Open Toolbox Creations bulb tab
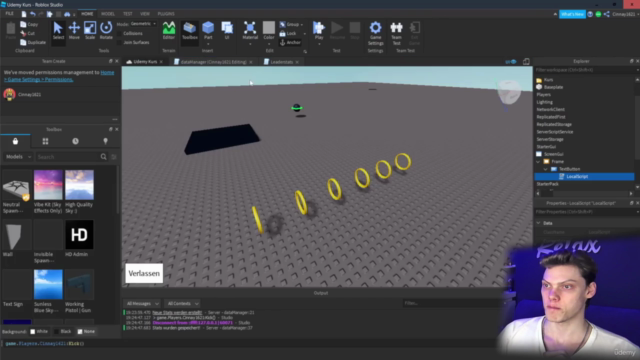The height and width of the screenshot is (360, 640). click(105, 141)
